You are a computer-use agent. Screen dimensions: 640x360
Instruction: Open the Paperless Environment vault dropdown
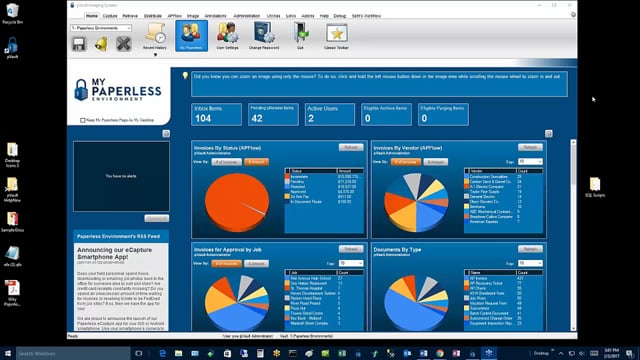pyautogui.click(x=101, y=28)
